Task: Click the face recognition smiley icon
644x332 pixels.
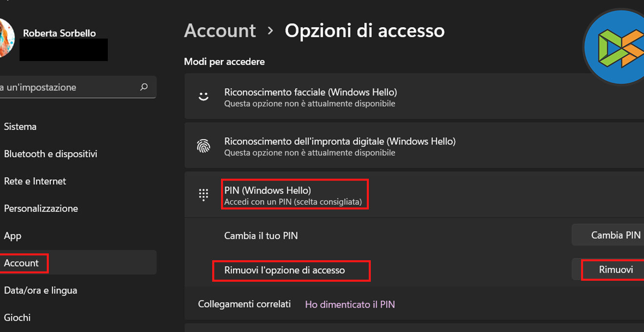Action: point(203,97)
